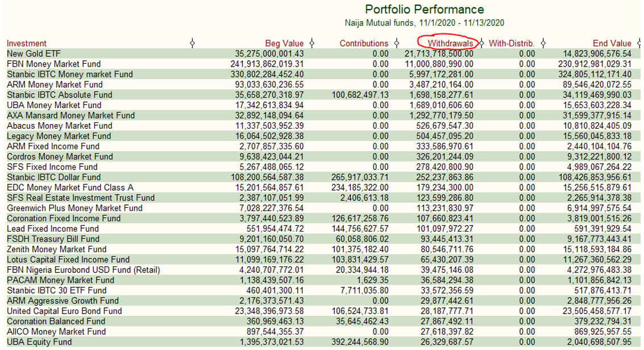Select the Abacus Money Market Fund row
Image resolution: width=644 pixels, height=350 pixels.
click(x=323, y=125)
